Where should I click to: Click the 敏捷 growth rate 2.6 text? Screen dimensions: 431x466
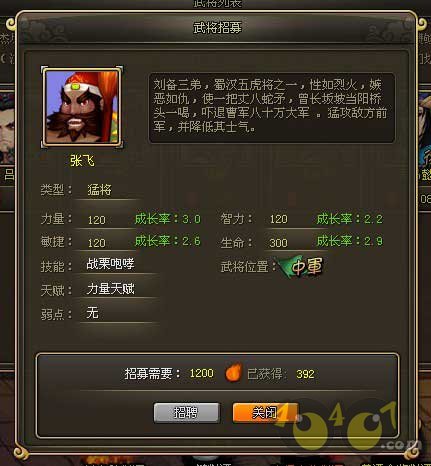click(x=168, y=241)
